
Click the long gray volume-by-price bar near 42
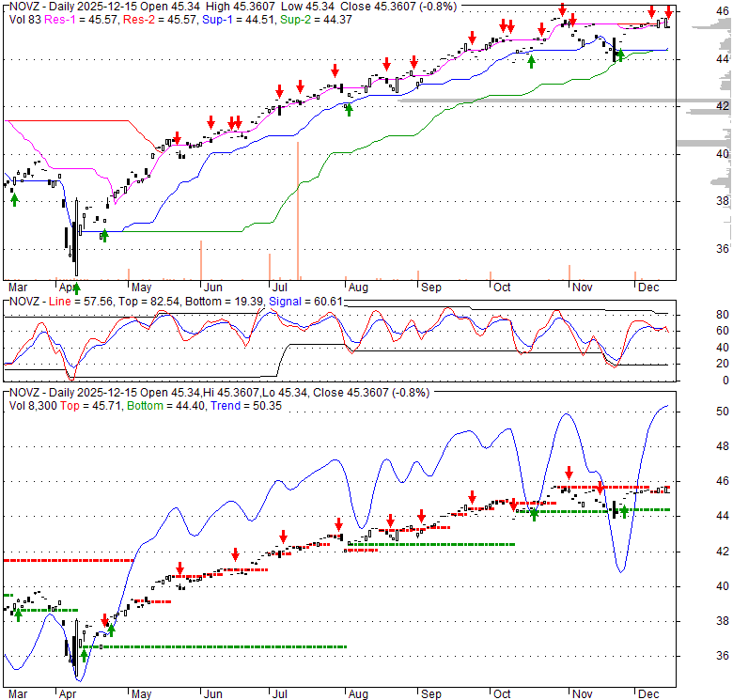564,101
